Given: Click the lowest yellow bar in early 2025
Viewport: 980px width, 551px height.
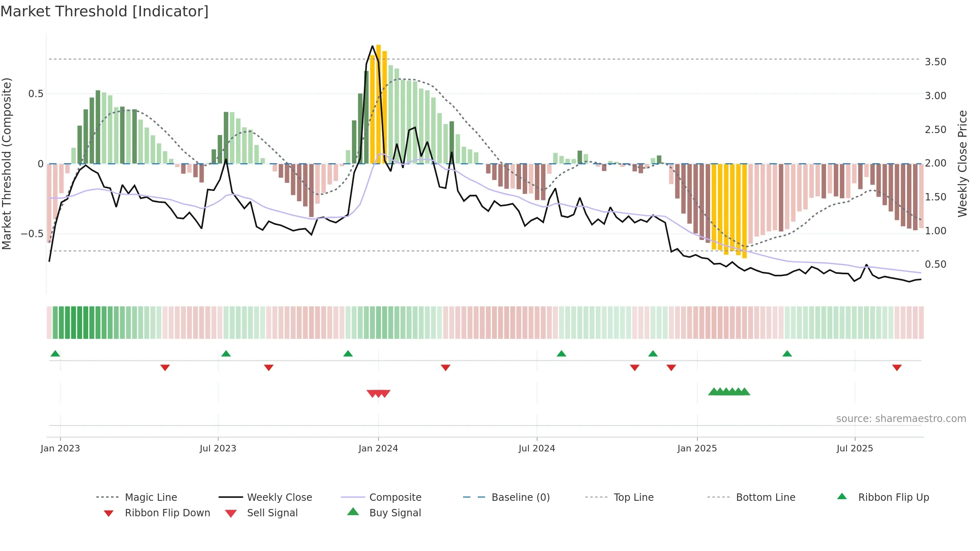Looking at the screenshot, I should point(744,211).
